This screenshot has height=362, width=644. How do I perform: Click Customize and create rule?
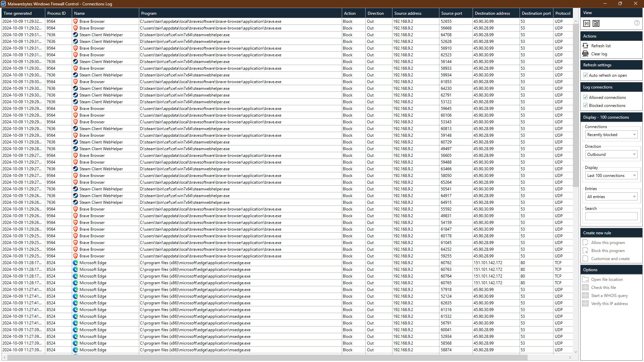pyautogui.click(x=610, y=259)
